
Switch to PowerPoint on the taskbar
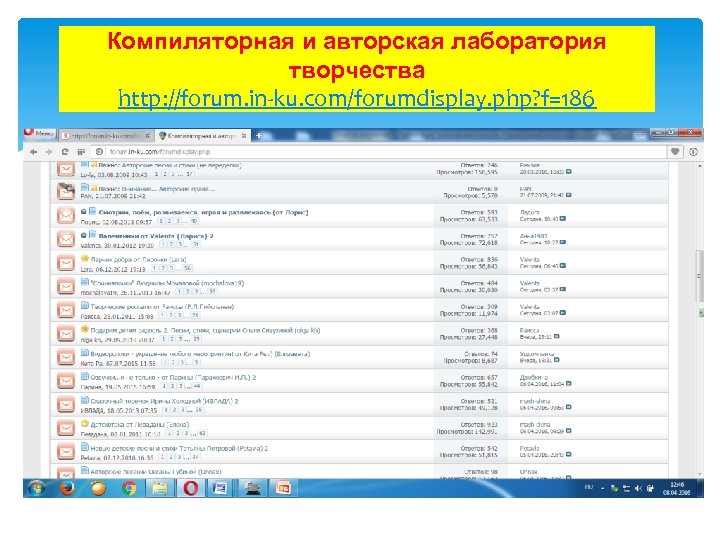[283, 488]
